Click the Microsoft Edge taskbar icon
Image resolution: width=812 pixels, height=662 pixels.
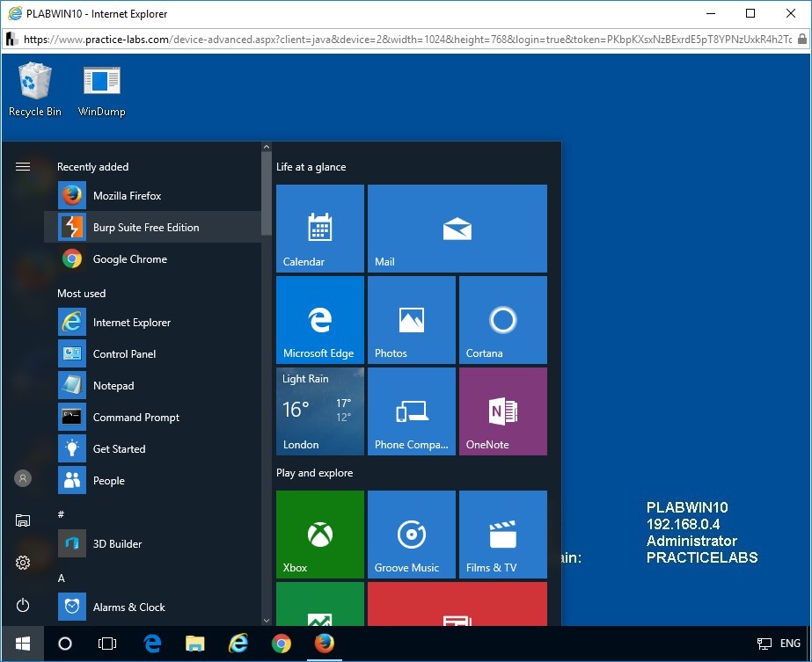[x=152, y=644]
